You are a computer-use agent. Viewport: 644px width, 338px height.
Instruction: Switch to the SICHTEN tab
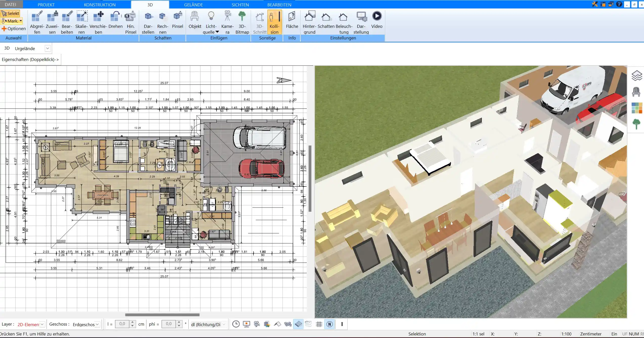pyautogui.click(x=240, y=5)
